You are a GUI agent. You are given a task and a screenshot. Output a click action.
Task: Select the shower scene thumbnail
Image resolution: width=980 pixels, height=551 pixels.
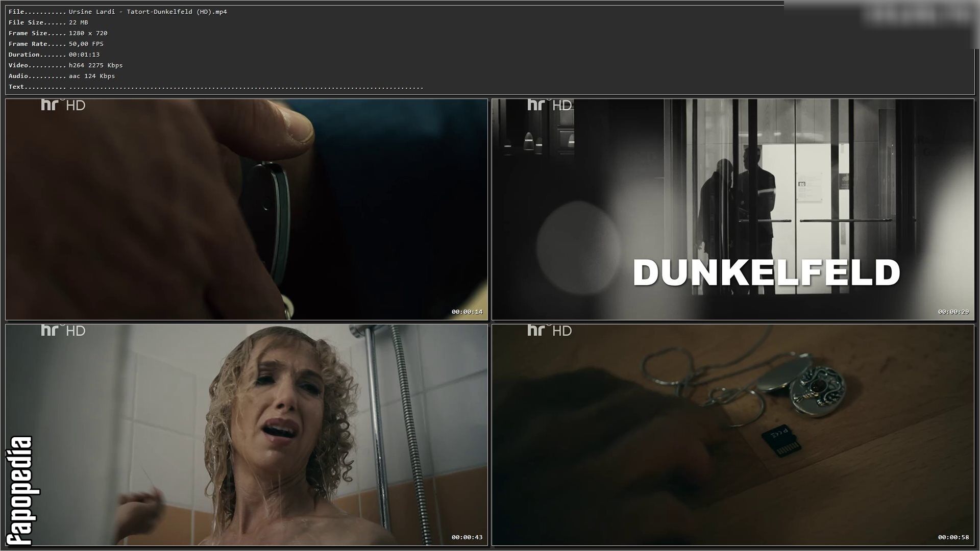tap(247, 435)
